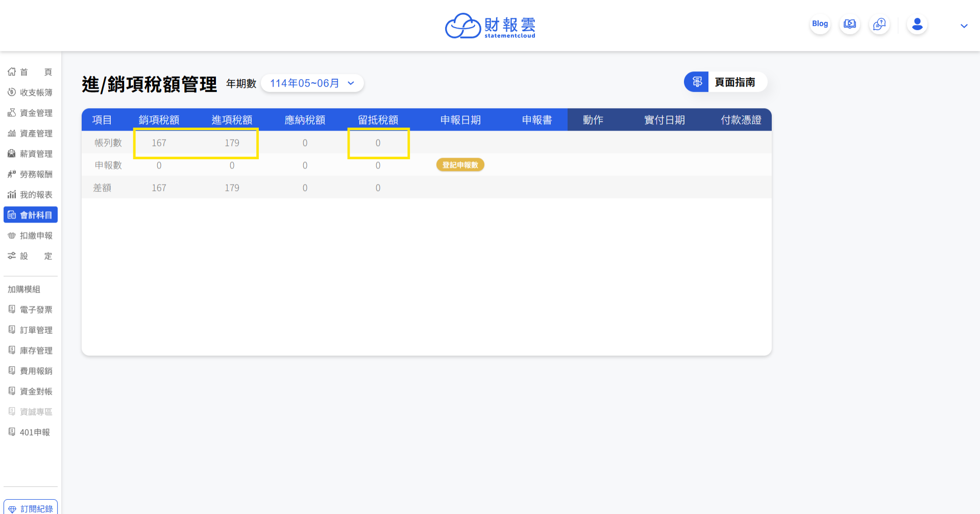Viewport: 980px width, 514px height.
Task: Click the 進項稅額 column header
Action: (x=232, y=120)
